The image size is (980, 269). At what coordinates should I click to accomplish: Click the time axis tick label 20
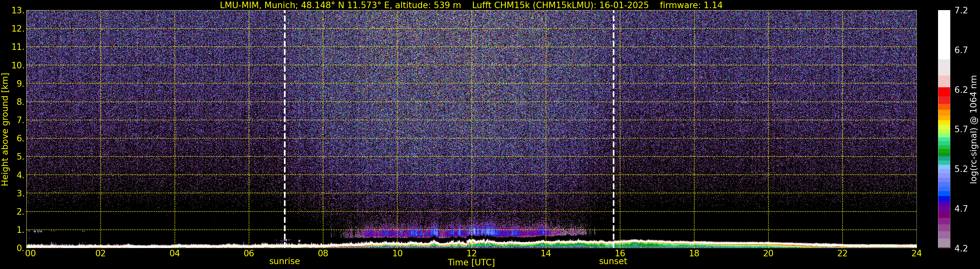[768, 253]
